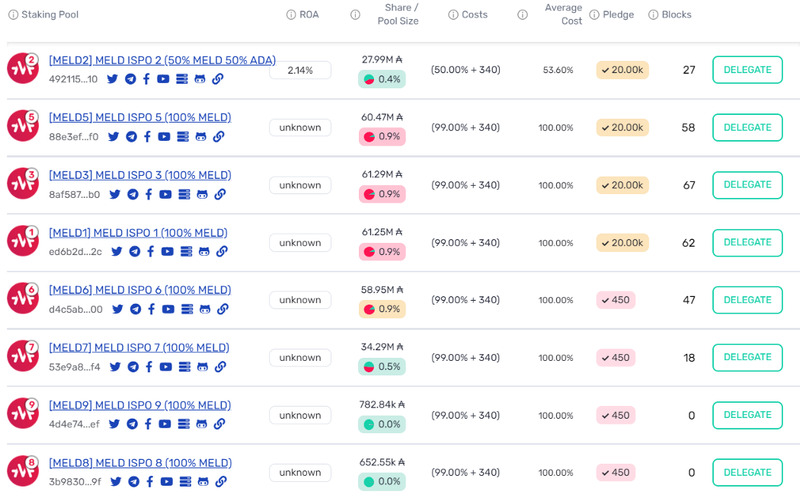Open Twitter icon for MELD2 pool
This screenshot has width=800, height=501.
click(112, 79)
